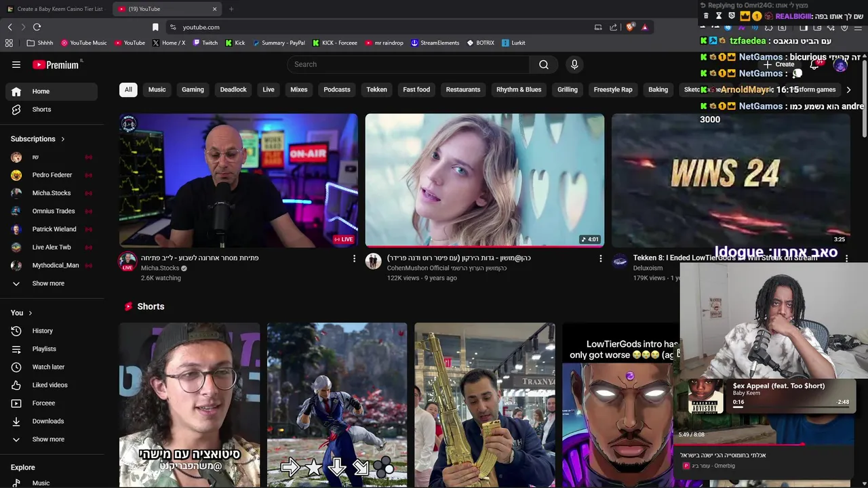This screenshot has height=488, width=868.
Task: Open a new browser tab with plus
Action: [x=231, y=9]
